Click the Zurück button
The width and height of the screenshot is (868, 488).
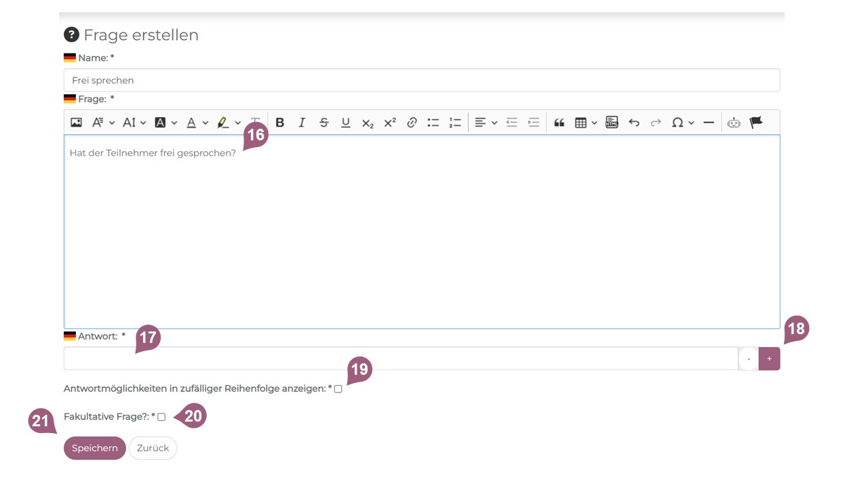click(x=153, y=448)
